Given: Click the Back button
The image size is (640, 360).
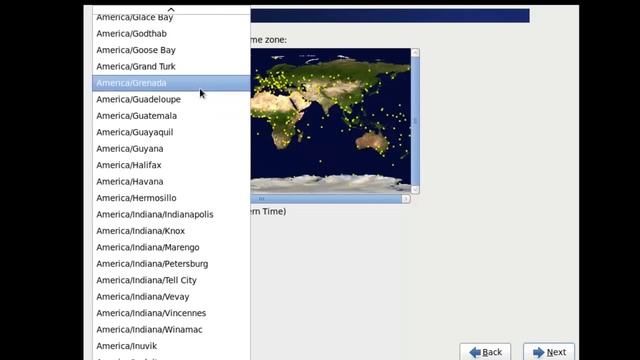Looking at the screenshot, I should pos(485,352).
